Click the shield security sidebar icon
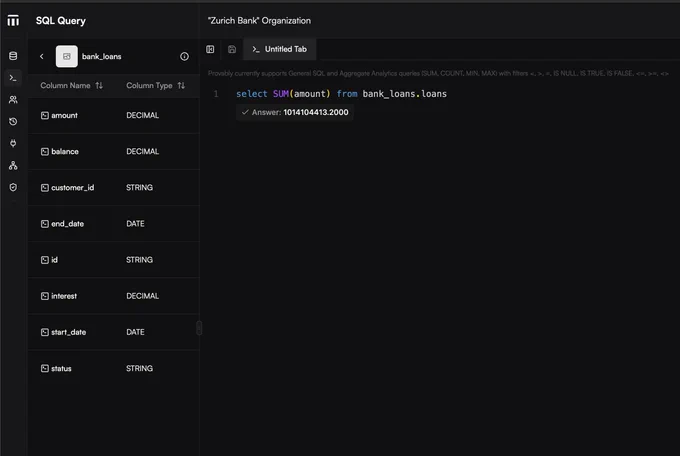This screenshot has width=680, height=456. [x=13, y=187]
